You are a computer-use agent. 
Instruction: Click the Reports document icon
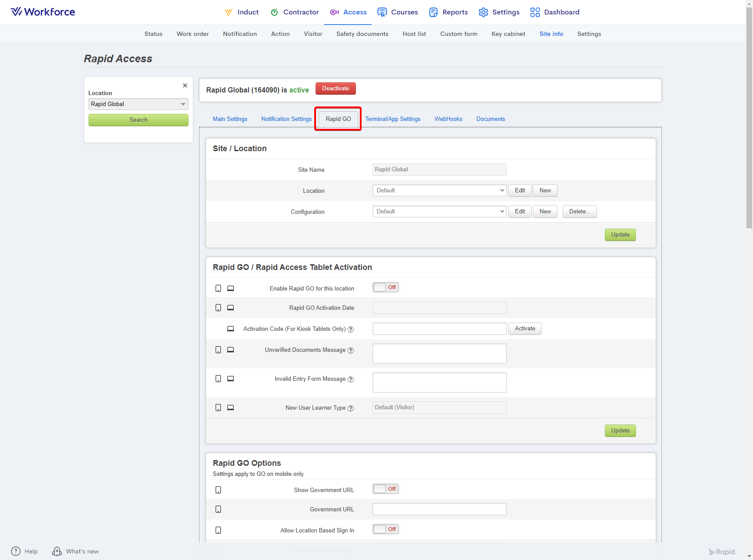tap(433, 12)
